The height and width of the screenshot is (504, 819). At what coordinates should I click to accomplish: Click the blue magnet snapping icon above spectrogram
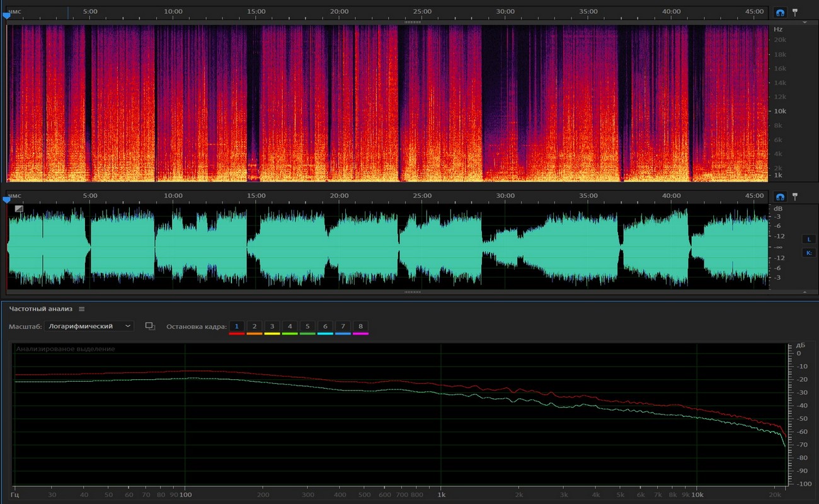coord(780,13)
